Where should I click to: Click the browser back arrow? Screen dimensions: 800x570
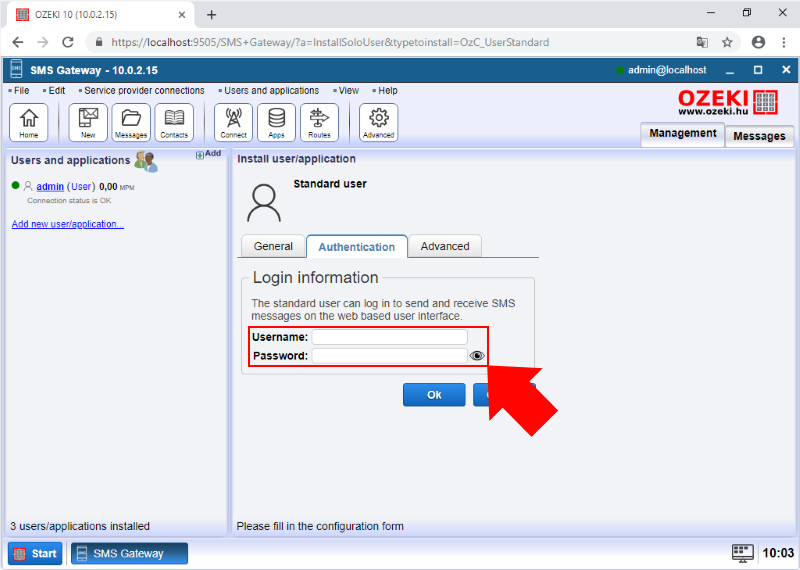[17, 42]
